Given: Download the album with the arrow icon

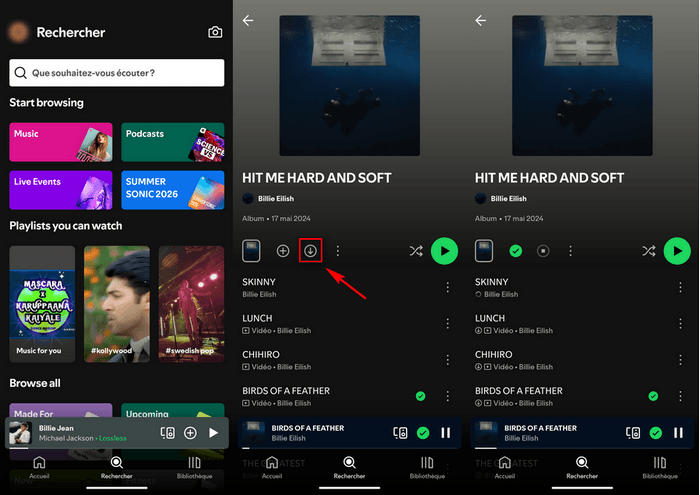Looking at the screenshot, I should tap(311, 251).
